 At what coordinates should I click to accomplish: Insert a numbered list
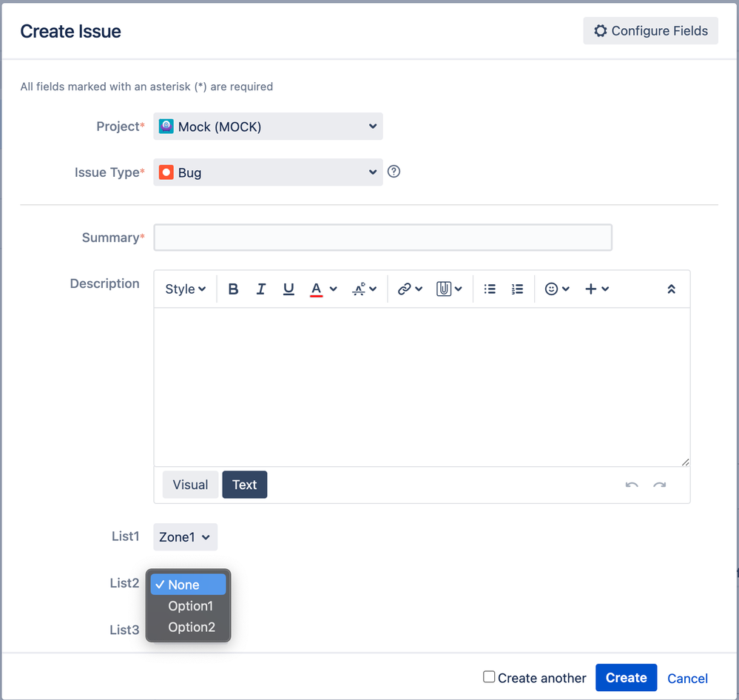517,289
